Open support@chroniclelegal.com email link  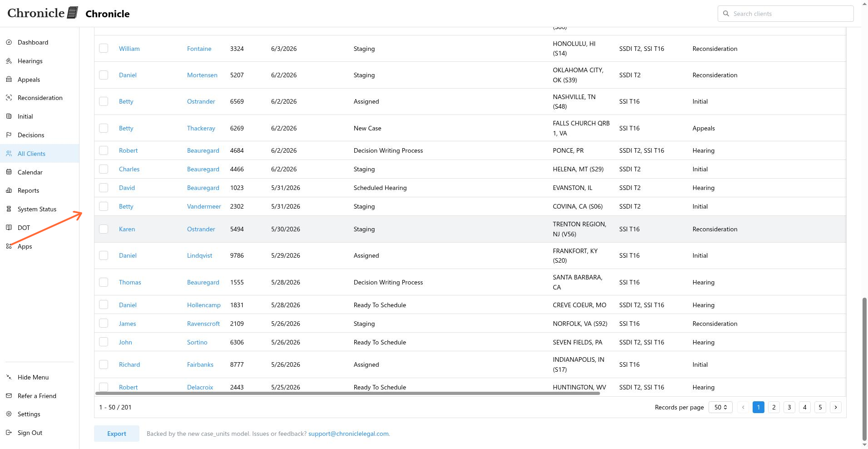(x=348, y=434)
